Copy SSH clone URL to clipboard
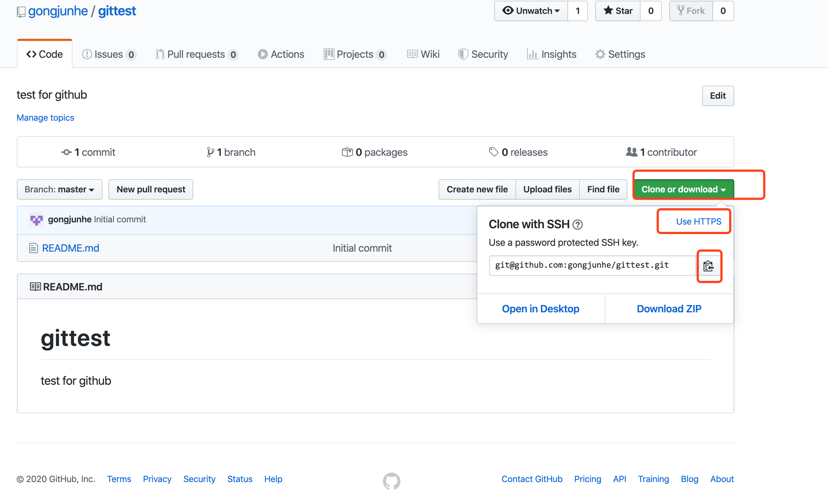Viewport: 828px width, 504px height. [708, 266]
